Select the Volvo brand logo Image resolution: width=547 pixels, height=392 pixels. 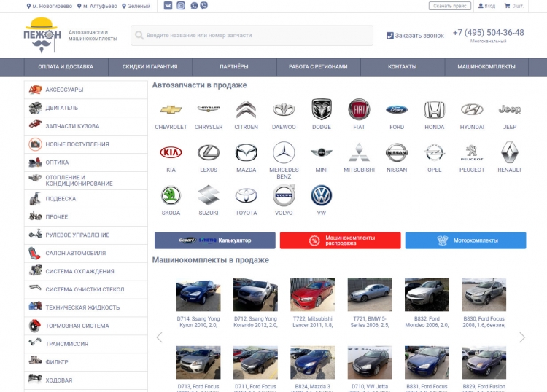(284, 195)
